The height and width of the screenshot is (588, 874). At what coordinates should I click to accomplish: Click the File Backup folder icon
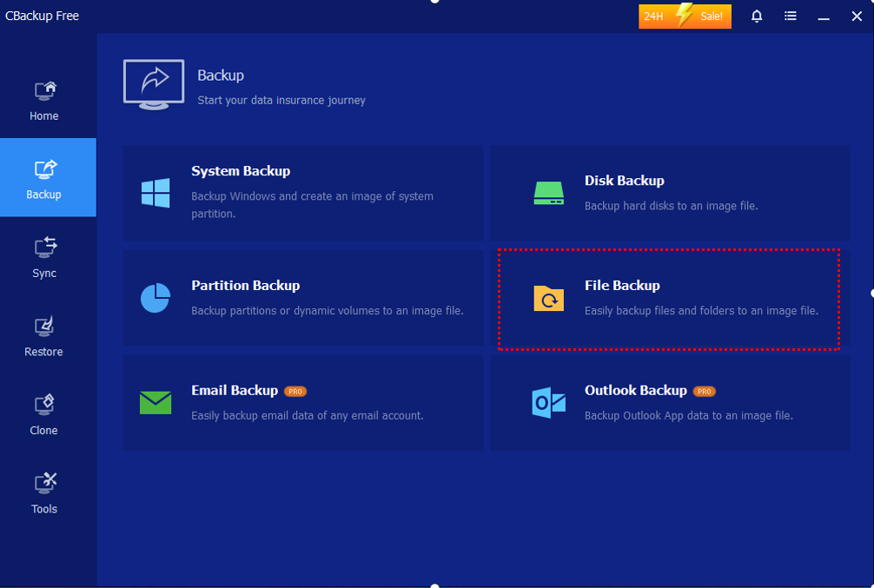(x=548, y=298)
